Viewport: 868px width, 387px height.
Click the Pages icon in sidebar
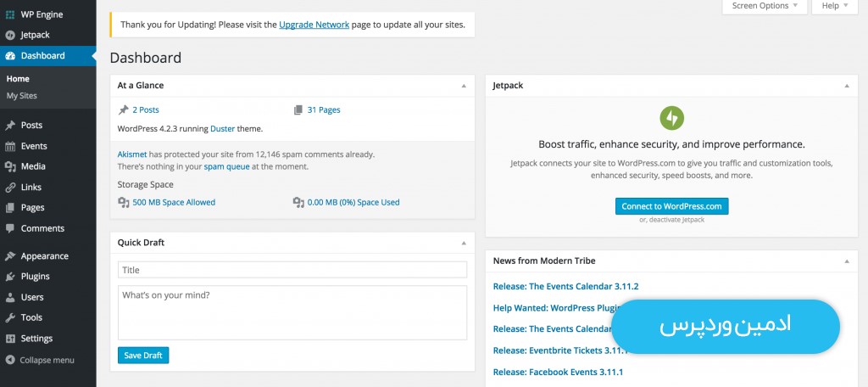pyautogui.click(x=10, y=208)
